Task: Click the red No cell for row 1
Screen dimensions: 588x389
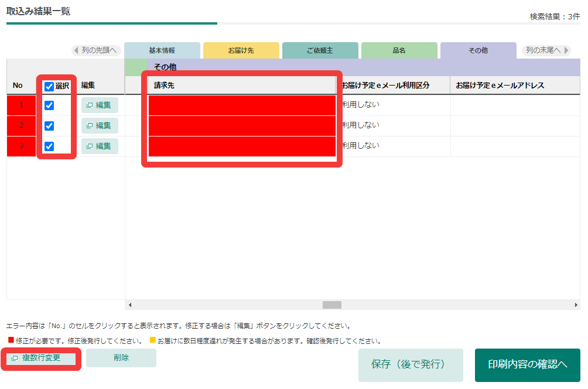Action: pos(21,105)
